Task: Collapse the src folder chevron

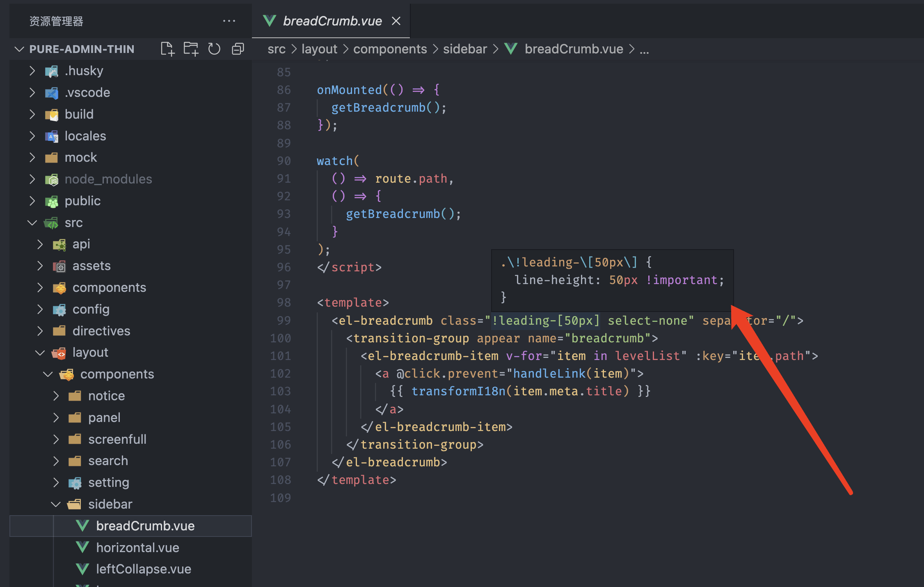Action: (x=32, y=222)
